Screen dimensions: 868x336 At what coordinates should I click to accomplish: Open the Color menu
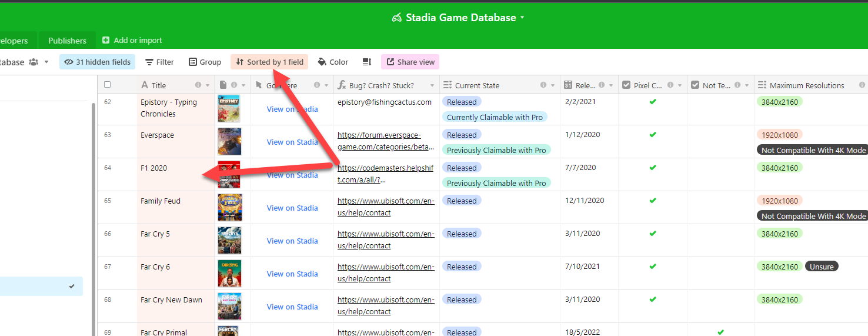click(333, 62)
